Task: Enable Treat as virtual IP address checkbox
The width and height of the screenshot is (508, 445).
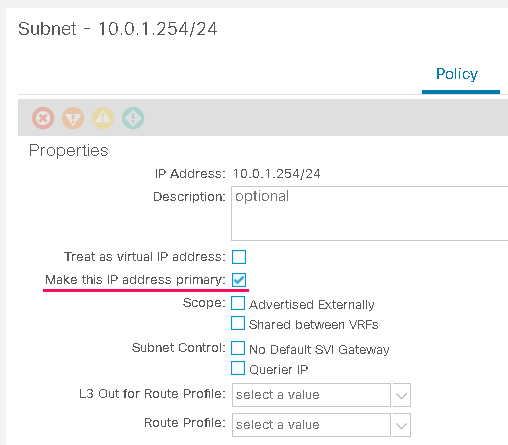Action: click(x=239, y=257)
